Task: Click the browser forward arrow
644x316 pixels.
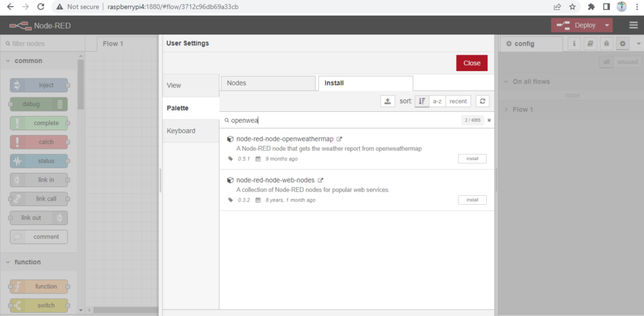Action: (x=25, y=6)
